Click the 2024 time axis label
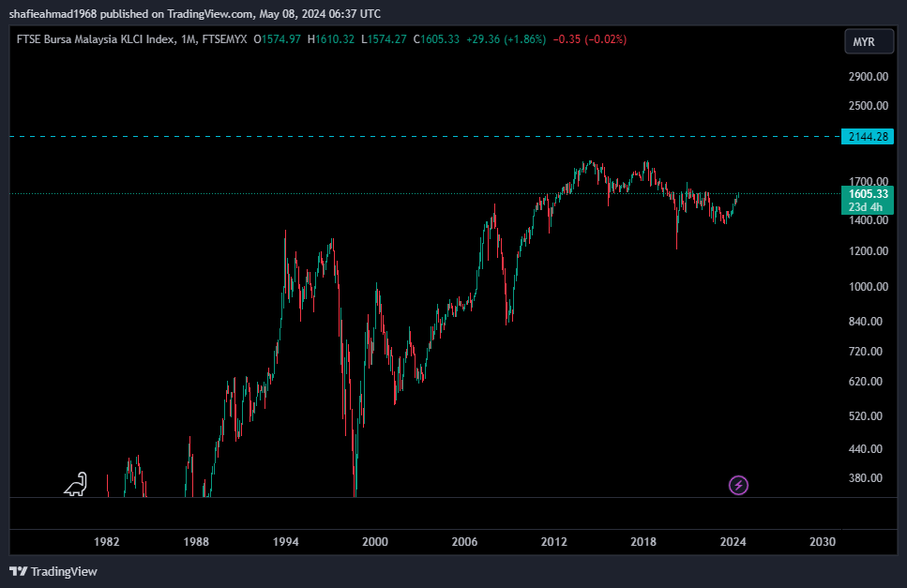907x588 pixels. tap(733, 542)
